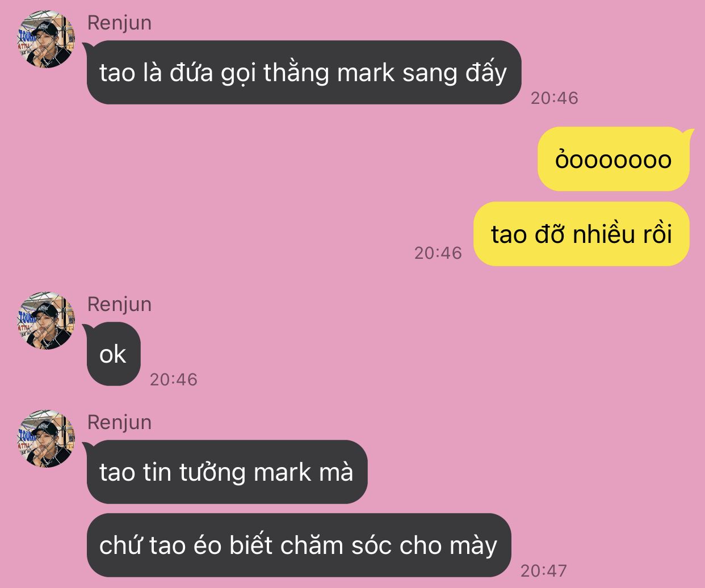The image size is (705, 588).
Task: Select the bubble "tao tin tưởng mark mà"
Action: pyautogui.click(x=226, y=472)
